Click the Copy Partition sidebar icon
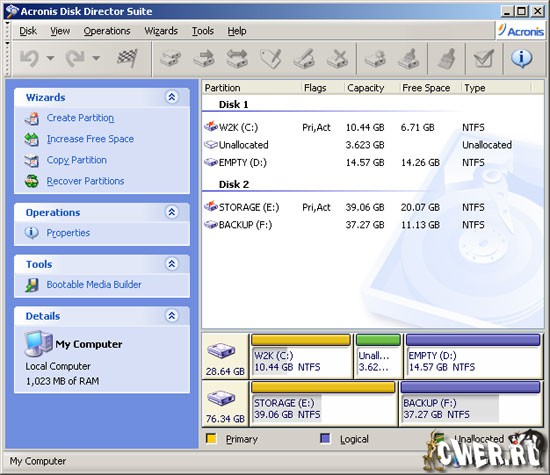Image resolution: width=550 pixels, height=475 pixels. [32, 160]
